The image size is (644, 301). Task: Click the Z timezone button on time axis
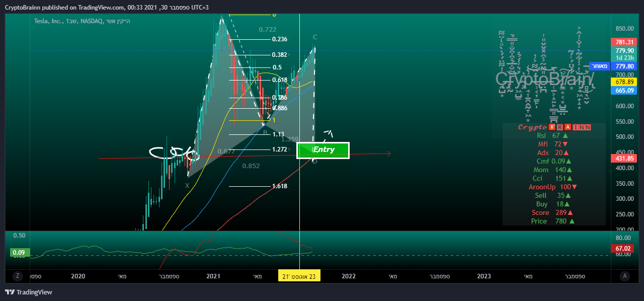click(x=18, y=276)
